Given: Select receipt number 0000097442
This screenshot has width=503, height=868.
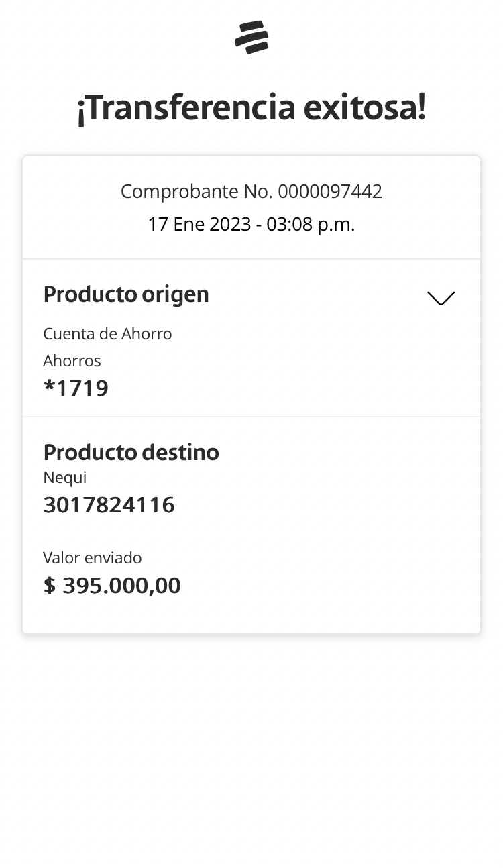Looking at the screenshot, I should pos(330,192).
